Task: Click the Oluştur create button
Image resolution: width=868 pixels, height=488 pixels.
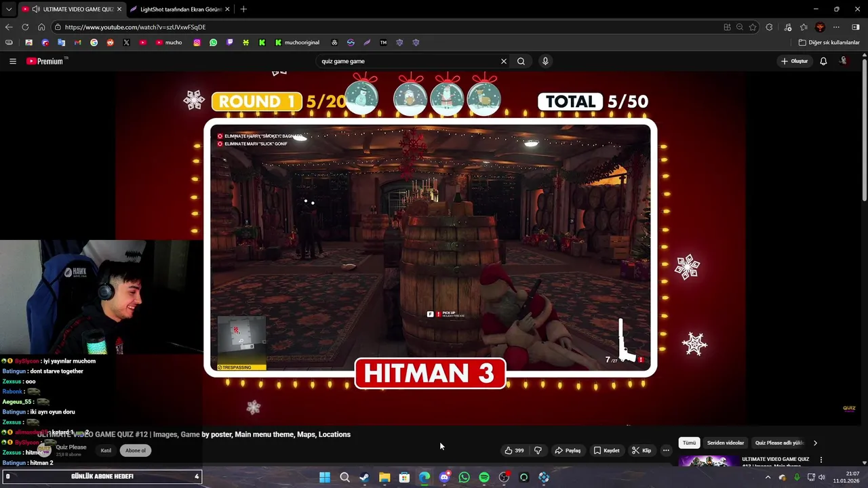Action: (x=794, y=61)
